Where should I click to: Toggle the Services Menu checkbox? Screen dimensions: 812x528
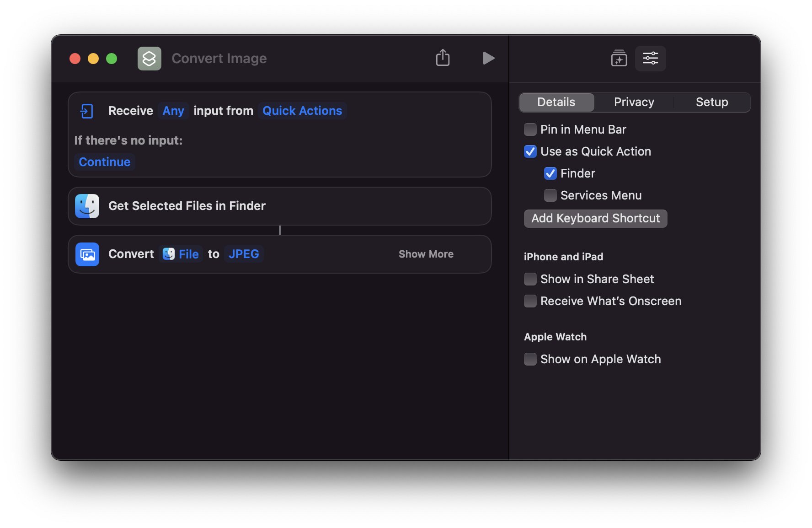(550, 195)
